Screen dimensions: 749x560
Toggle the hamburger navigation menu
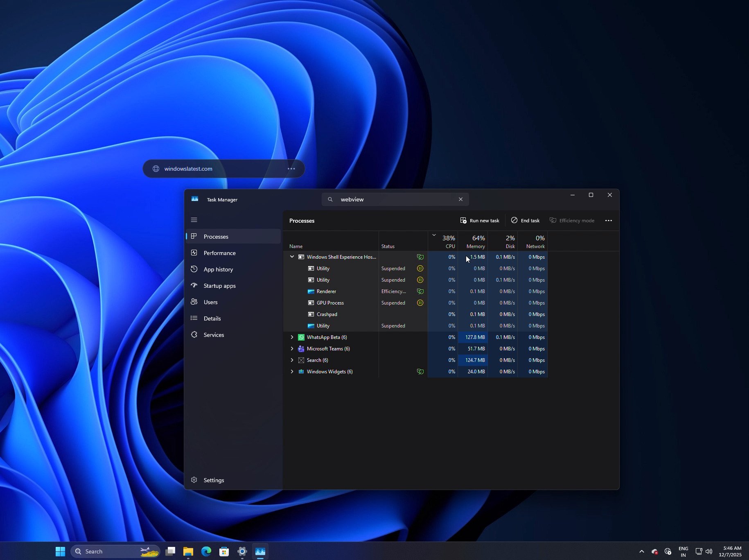194,220
